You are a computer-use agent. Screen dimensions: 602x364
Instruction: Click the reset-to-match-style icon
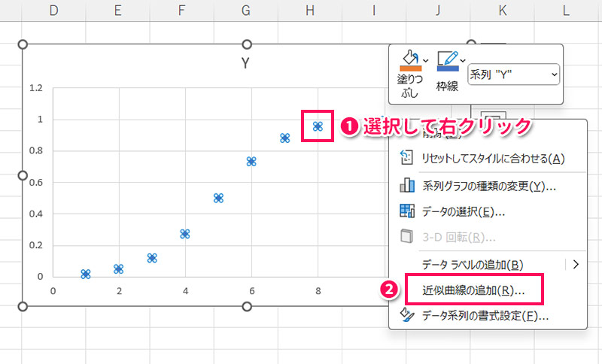[x=406, y=158]
